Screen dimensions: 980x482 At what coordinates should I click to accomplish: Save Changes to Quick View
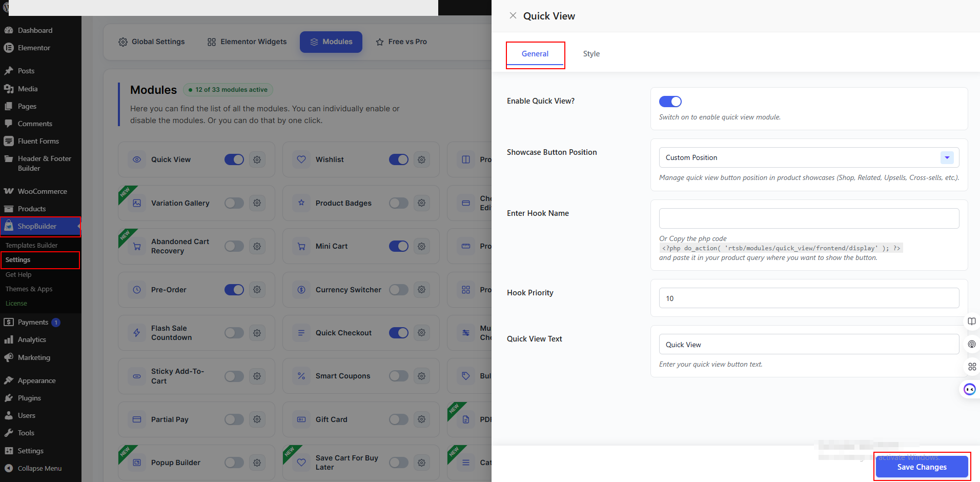[x=922, y=467]
